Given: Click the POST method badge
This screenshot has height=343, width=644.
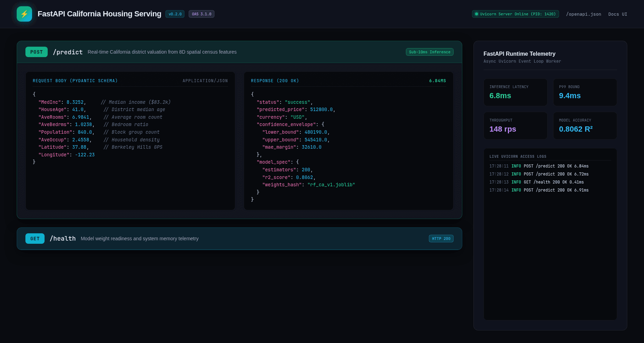Looking at the screenshot, I should (x=37, y=52).
